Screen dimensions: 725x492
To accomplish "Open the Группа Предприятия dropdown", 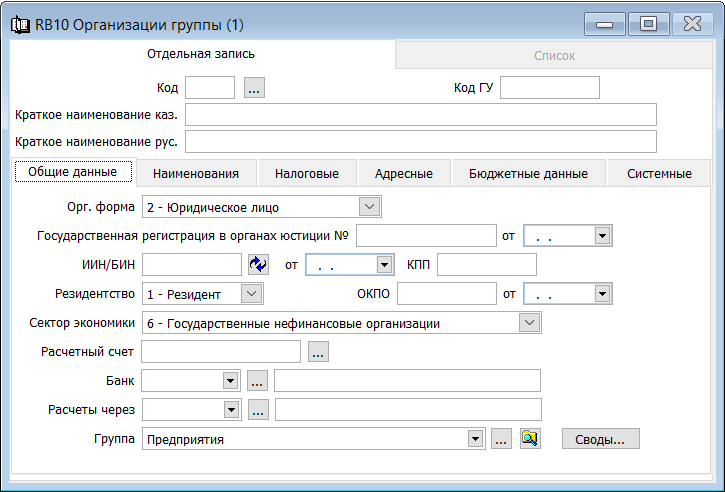I will coord(474,439).
